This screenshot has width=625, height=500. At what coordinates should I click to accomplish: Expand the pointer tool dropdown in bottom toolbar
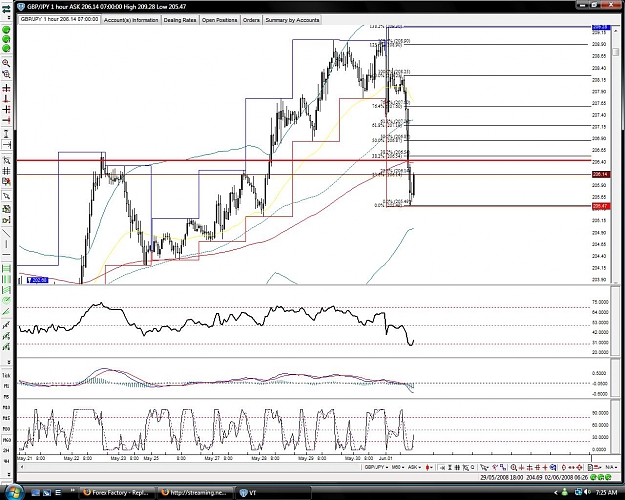tap(488, 467)
